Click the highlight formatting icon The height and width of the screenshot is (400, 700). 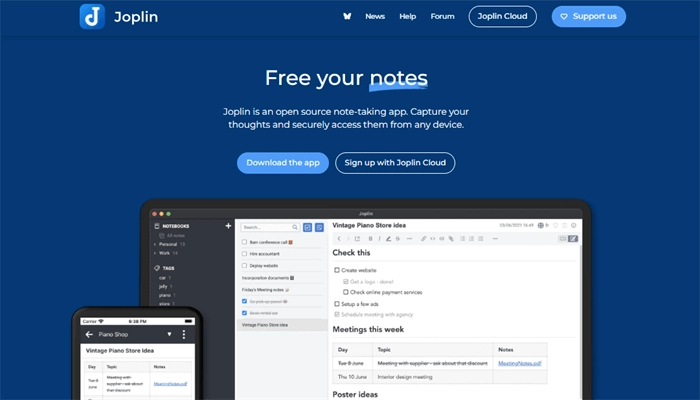pyautogui.click(x=388, y=239)
